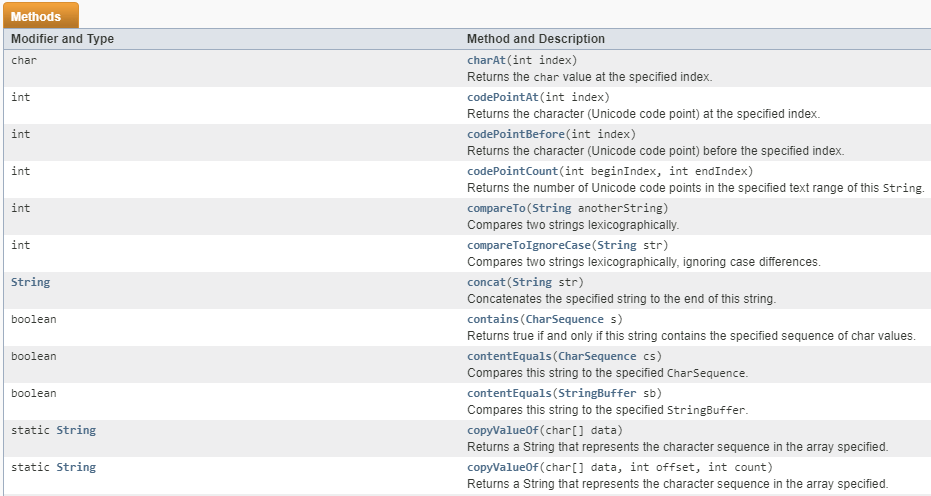The width and height of the screenshot is (931, 496).
Task: Open the concat method link
Action: point(486,282)
